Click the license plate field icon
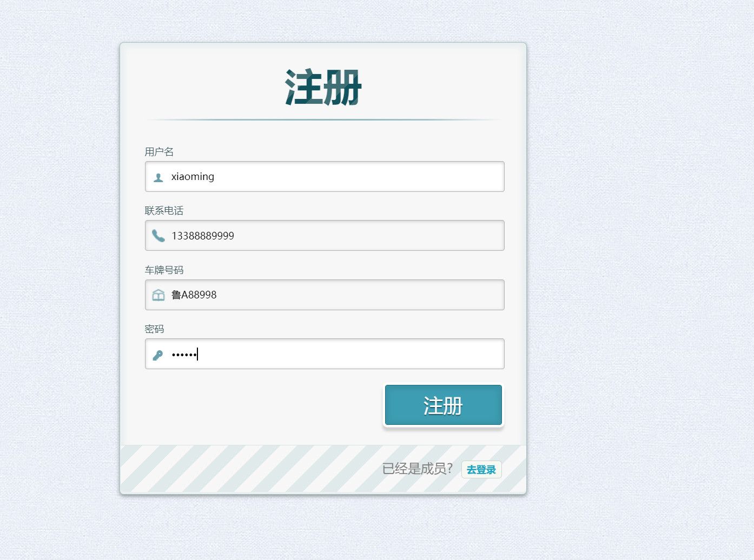This screenshot has width=754, height=560. tap(158, 295)
